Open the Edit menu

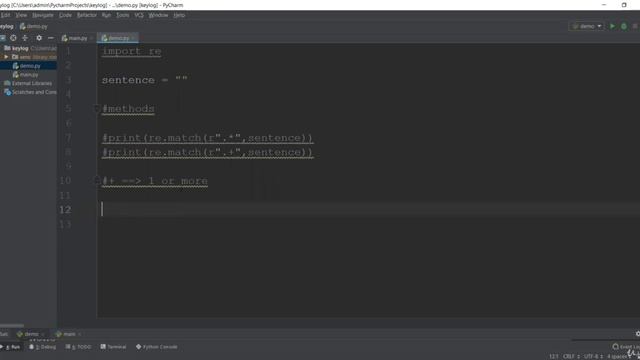5,15
